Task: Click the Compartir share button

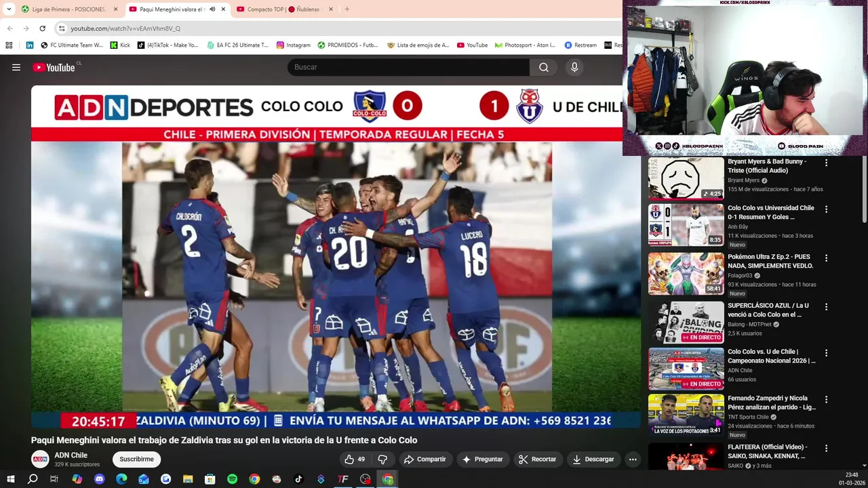Action: click(425, 460)
